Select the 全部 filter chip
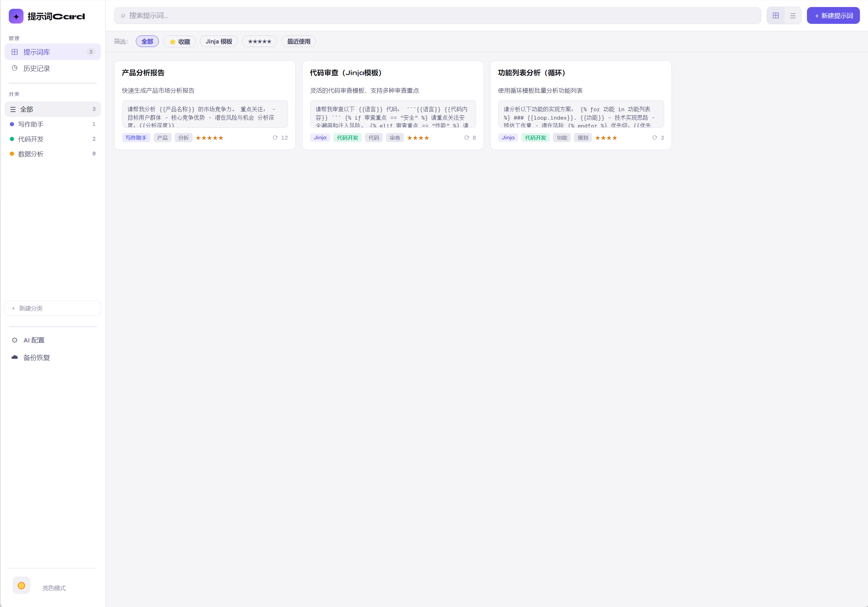The height and width of the screenshot is (607, 868). click(x=147, y=41)
